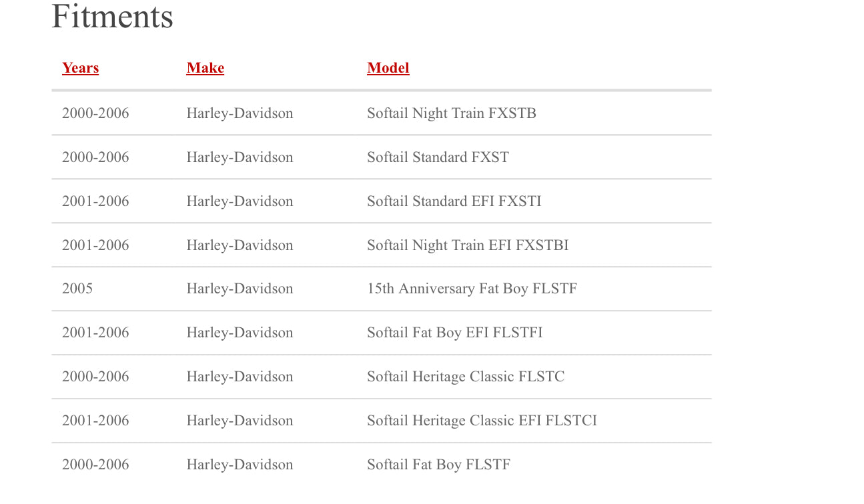Select the Softail Night Train FXSTB cell
This screenshot has height=504, width=864.
click(x=451, y=113)
